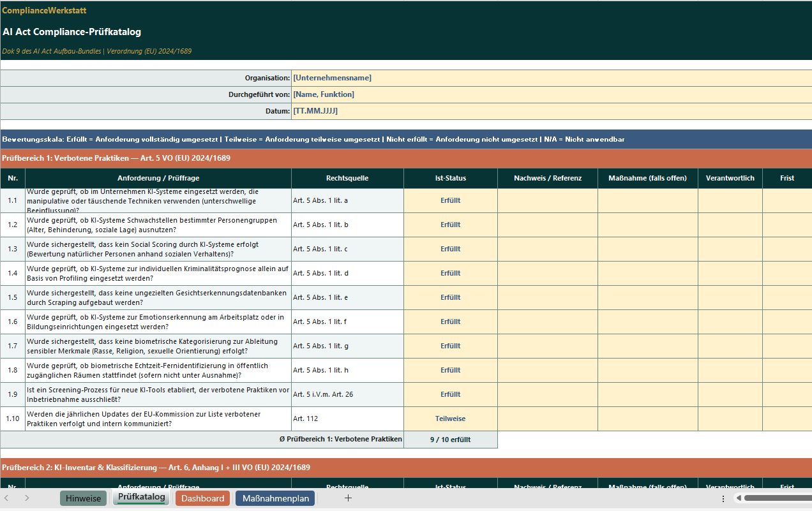Screen dimensions: 812x511
Task: Click the right sheet navigation arrow
Action: pyautogui.click(x=26, y=498)
